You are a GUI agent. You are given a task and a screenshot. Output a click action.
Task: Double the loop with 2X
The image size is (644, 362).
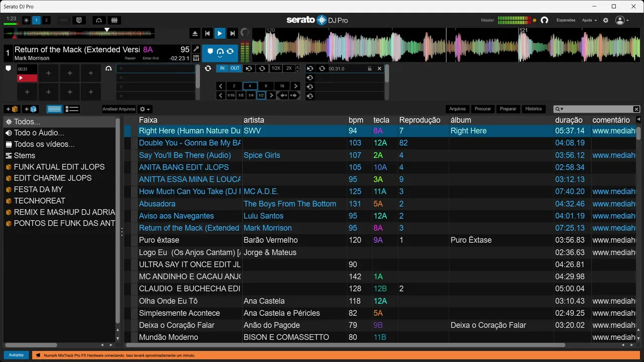(289, 68)
